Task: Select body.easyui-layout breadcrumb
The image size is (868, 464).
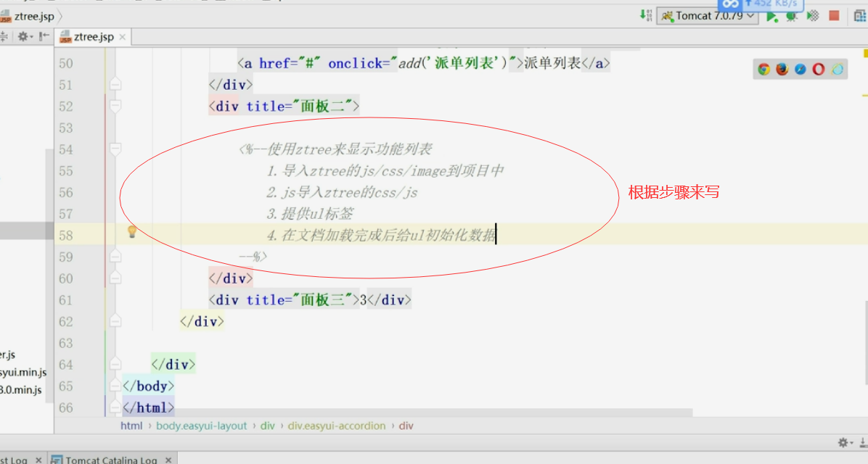Action: (202, 426)
